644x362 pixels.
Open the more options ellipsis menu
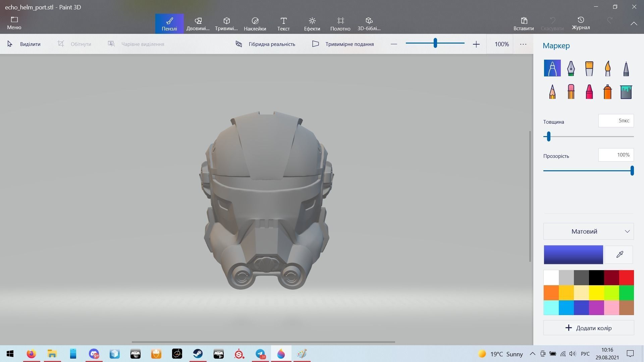523,44
